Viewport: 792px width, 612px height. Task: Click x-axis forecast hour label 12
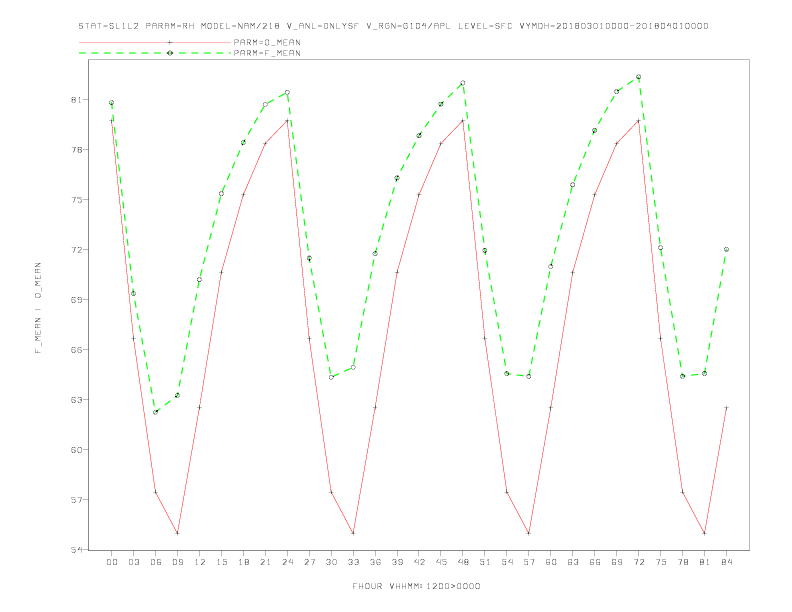pyautogui.click(x=200, y=562)
